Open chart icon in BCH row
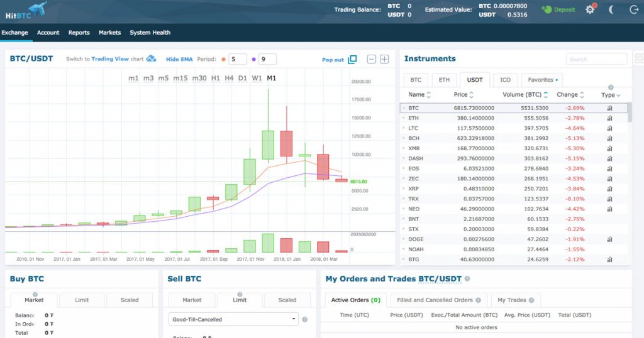This screenshot has width=644, height=338. [609, 139]
